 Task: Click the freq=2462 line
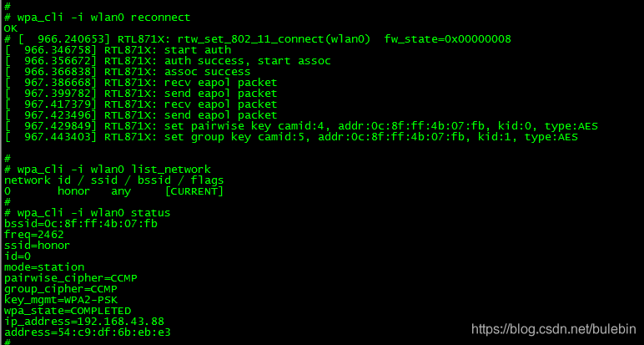34,235
